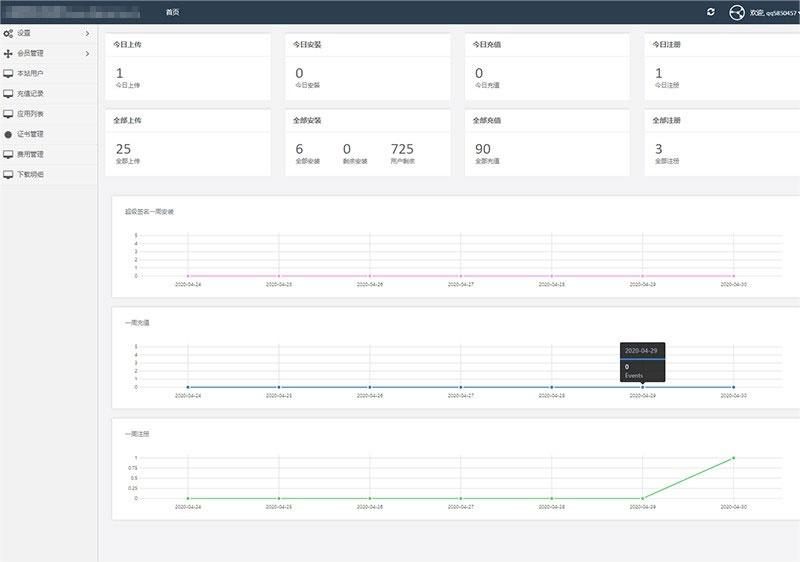Go to 费用管理 in the sidebar

(30, 154)
